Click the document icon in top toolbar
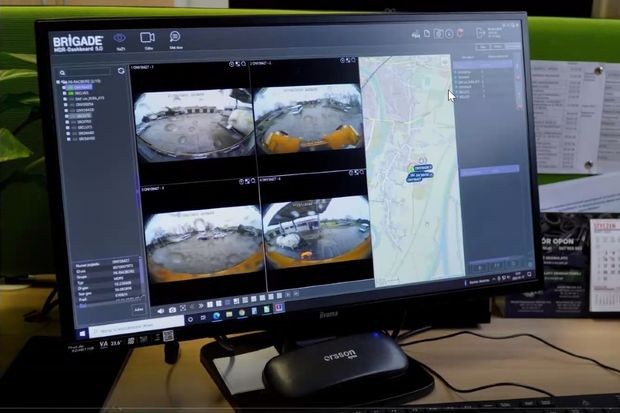 pyautogui.click(x=427, y=34)
